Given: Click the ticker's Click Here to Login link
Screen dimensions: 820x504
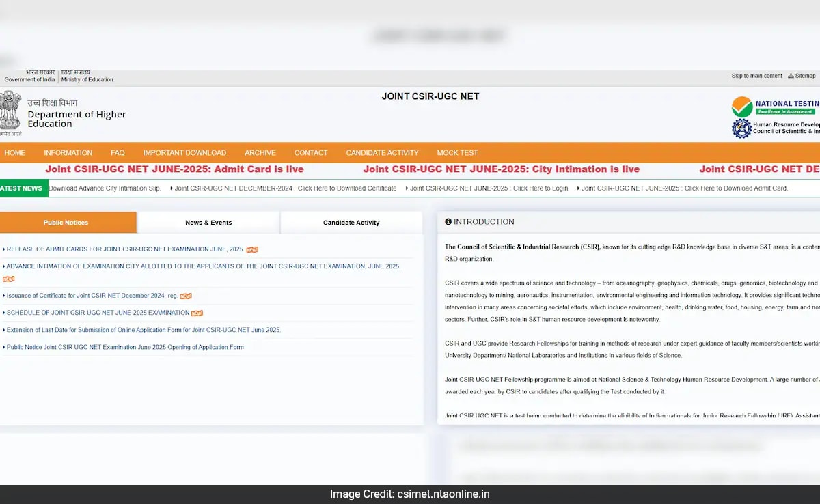Looking at the screenshot, I should [489, 188].
